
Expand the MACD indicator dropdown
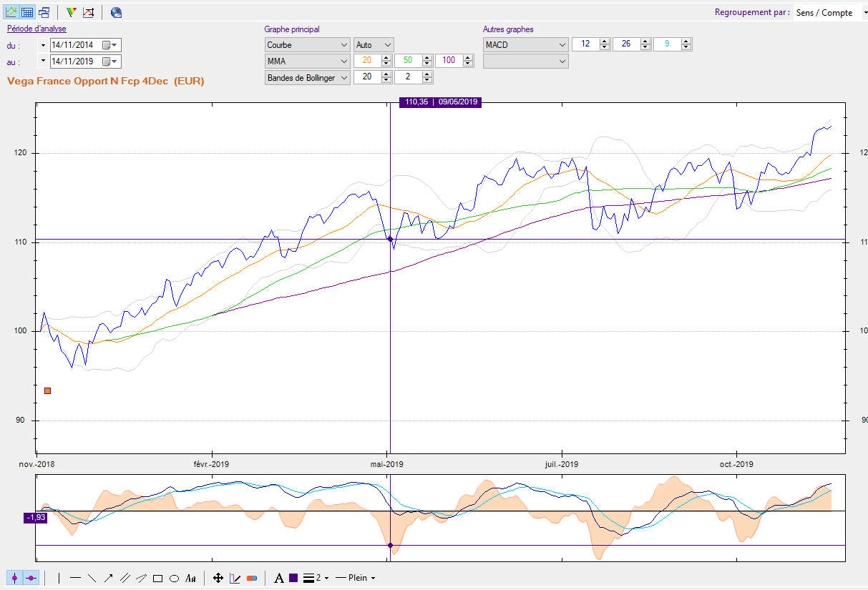[x=526, y=44]
